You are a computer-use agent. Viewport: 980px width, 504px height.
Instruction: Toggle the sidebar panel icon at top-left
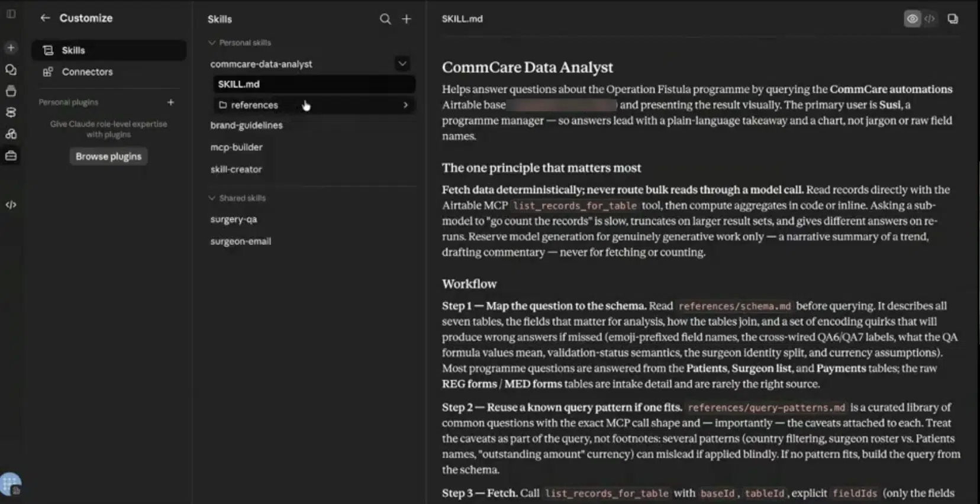click(11, 14)
